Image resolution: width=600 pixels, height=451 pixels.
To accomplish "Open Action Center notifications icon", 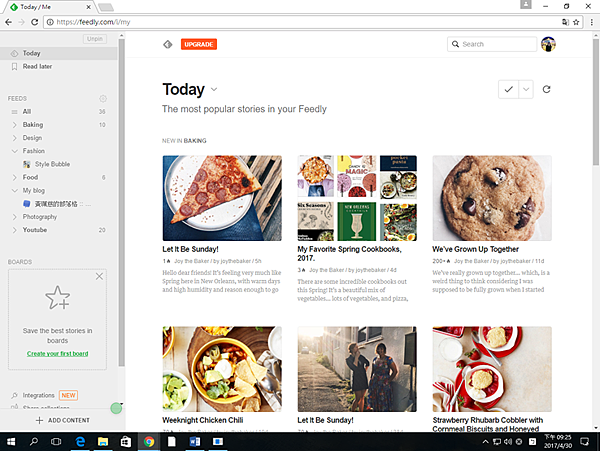I will click(x=584, y=442).
